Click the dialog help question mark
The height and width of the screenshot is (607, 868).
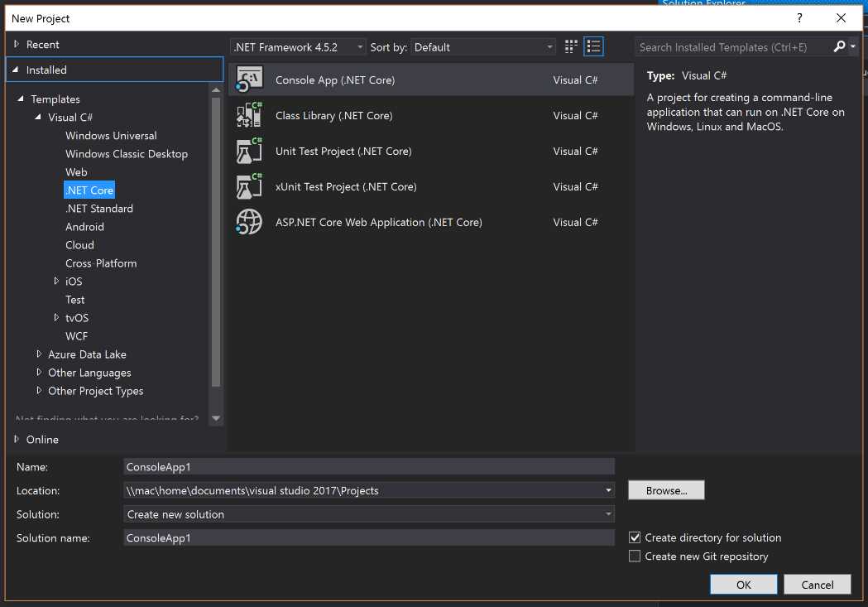798,17
